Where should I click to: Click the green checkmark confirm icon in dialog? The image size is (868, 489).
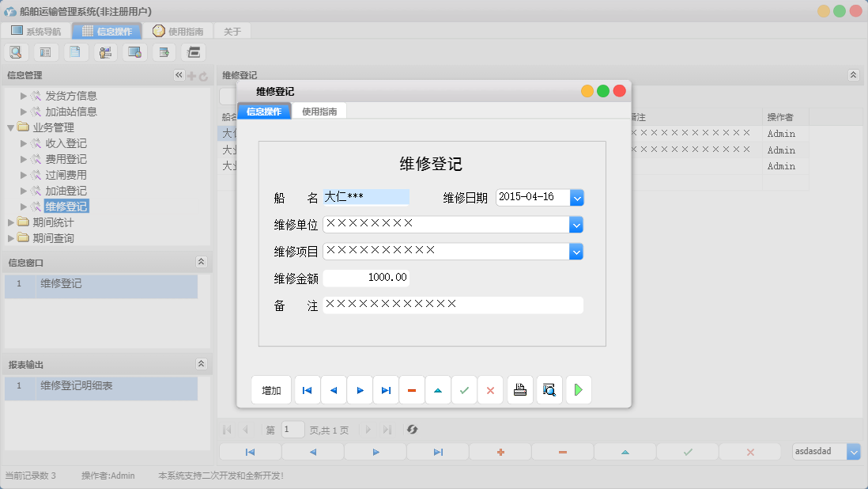pyautogui.click(x=464, y=389)
